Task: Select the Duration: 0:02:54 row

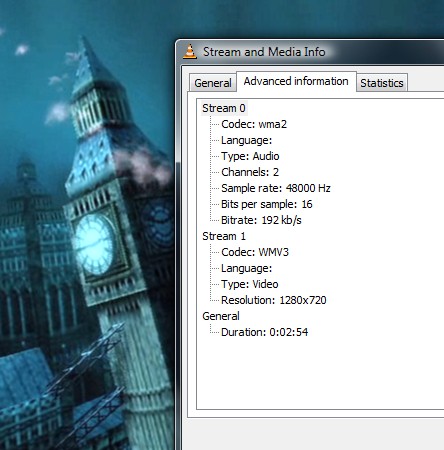Action: click(x=264, y=332)
